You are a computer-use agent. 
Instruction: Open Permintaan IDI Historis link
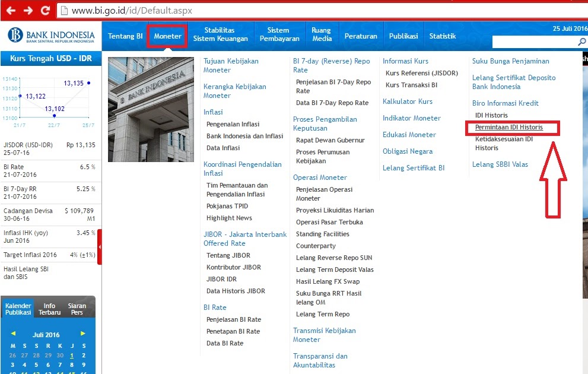pyautogui.click(x=509, y=127)
